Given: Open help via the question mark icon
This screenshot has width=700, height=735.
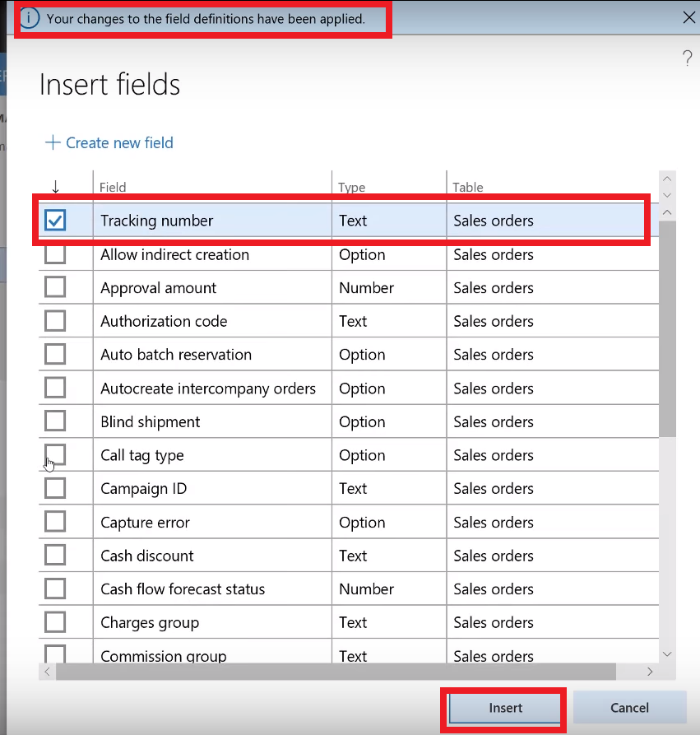Looking at the screenshot, I should (x=688, y=58).
